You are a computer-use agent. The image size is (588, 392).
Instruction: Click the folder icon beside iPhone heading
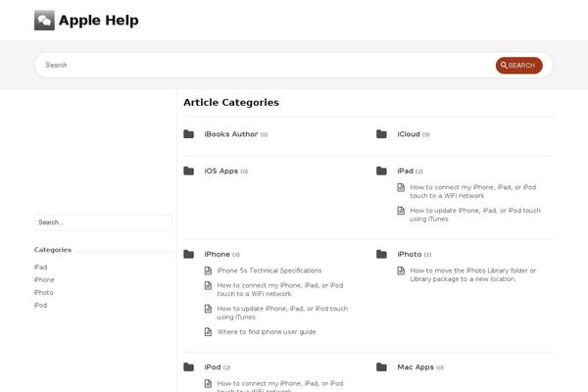pyautogui.click(x=188, y=254)
